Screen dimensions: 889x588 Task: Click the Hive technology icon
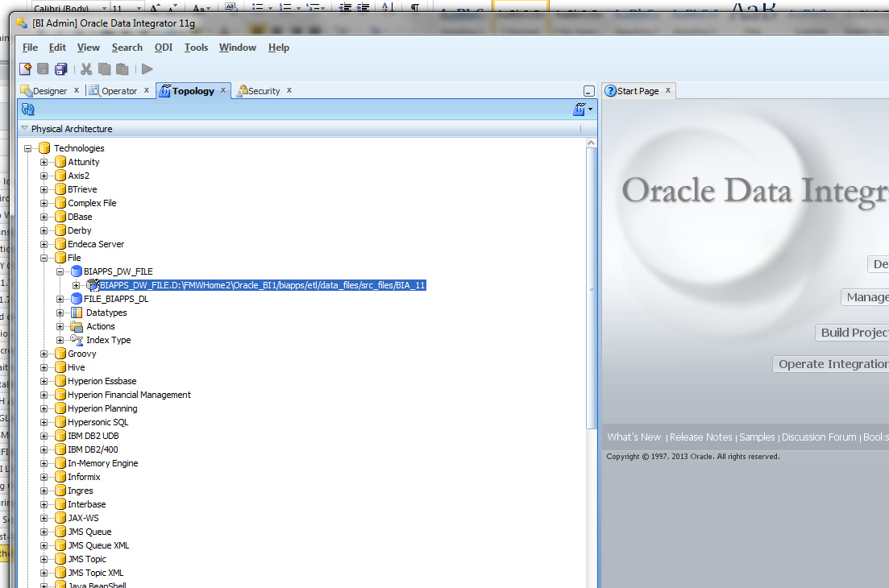60,367
